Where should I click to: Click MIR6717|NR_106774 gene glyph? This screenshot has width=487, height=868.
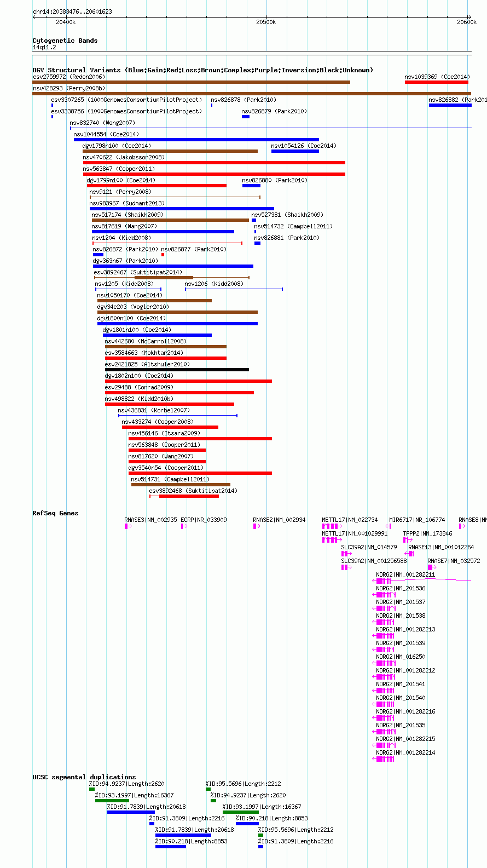click(388, 526)
